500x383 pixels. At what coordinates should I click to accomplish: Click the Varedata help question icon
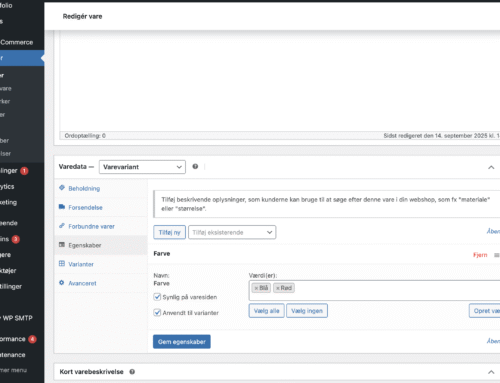coord(195,166)
